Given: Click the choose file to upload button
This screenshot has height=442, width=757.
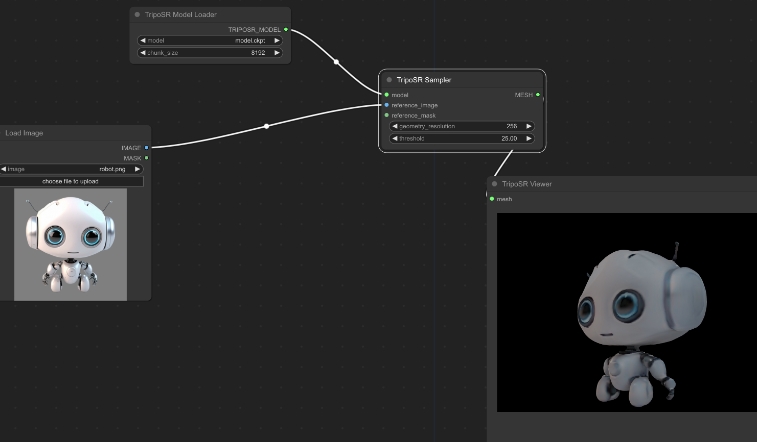Looking at the screenshot, I should click(x=70, y=181).
